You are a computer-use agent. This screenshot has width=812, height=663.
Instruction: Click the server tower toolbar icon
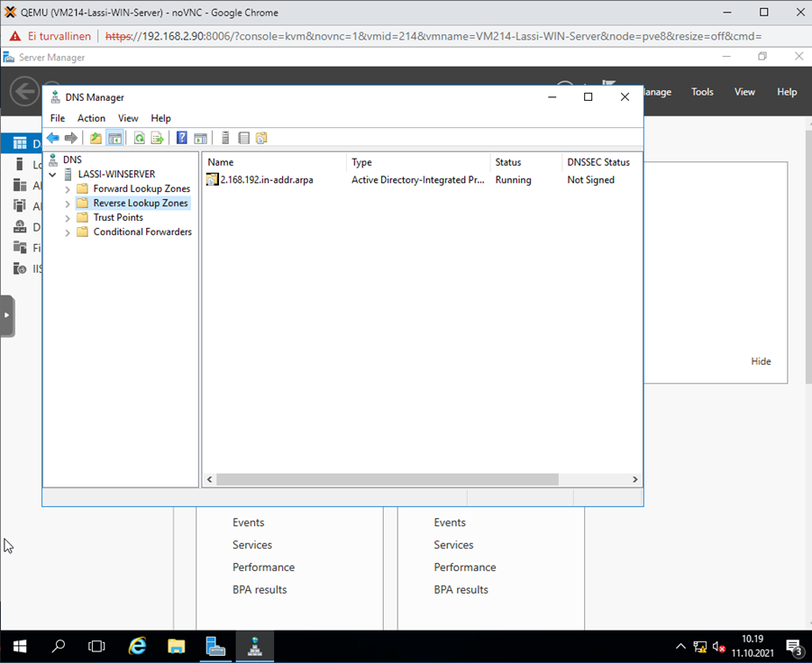click(225, 138)
